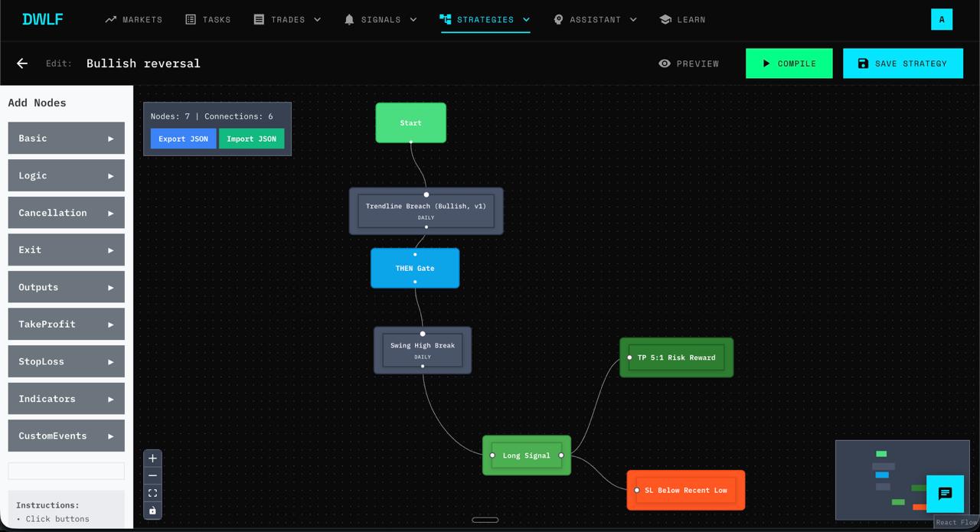Screen dimensions: 980x532
Task: Click the Export JSON button
Action: (x=183, y=139)
